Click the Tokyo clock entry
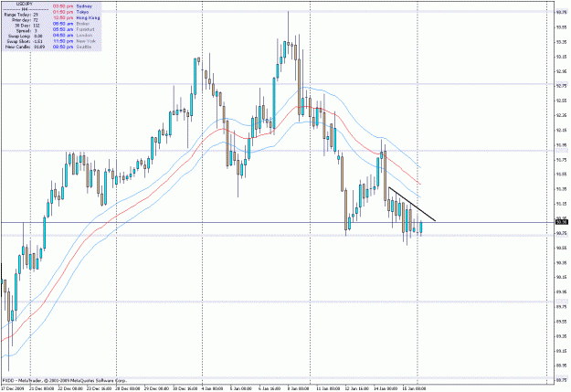571x392 pixels. [x=70, y=12]
